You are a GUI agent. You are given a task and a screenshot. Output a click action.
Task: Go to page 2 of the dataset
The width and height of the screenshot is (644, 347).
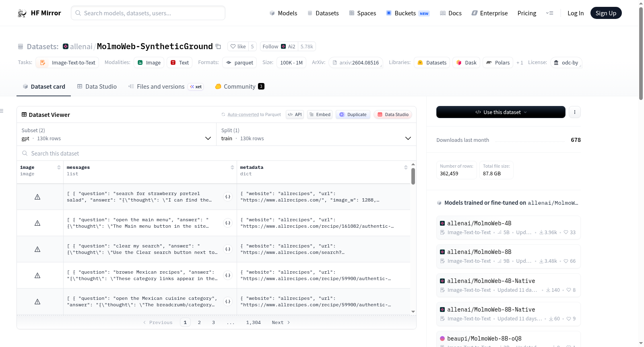pos(199,322)
